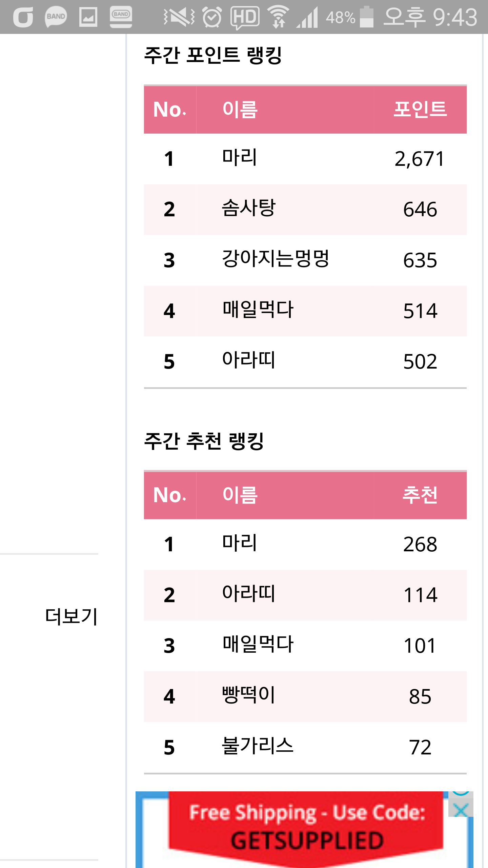Tap the 주간 추천 랭킹 heading

[204, 441]
